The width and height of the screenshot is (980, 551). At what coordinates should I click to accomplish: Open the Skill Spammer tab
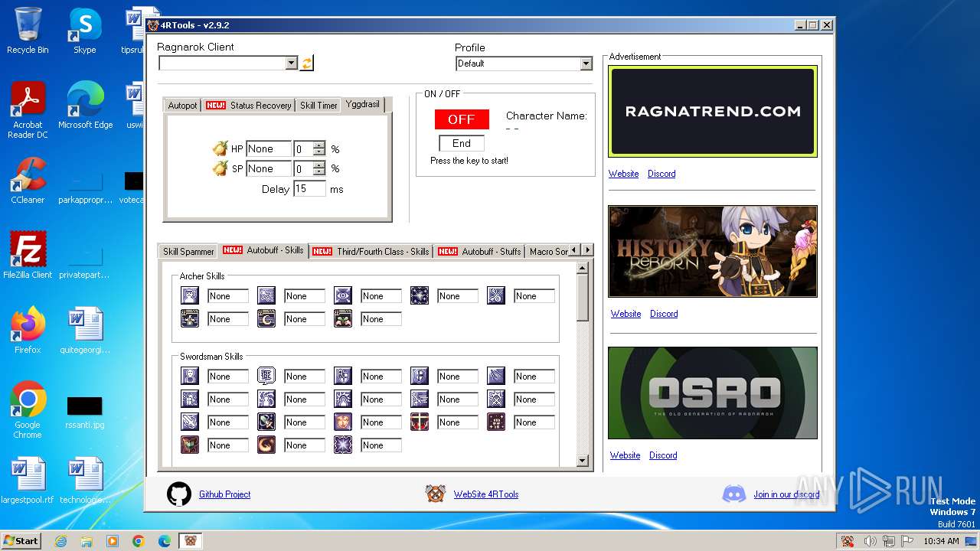(188, 252)
